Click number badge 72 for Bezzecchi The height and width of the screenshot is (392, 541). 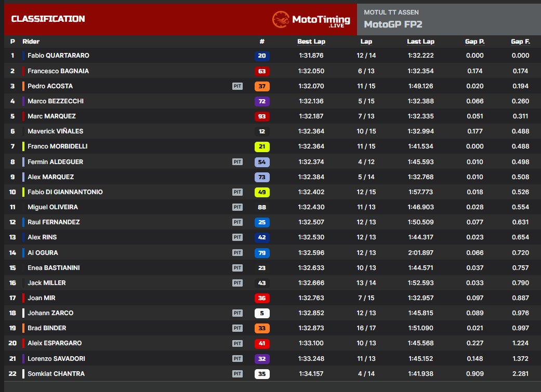point(262,101)
